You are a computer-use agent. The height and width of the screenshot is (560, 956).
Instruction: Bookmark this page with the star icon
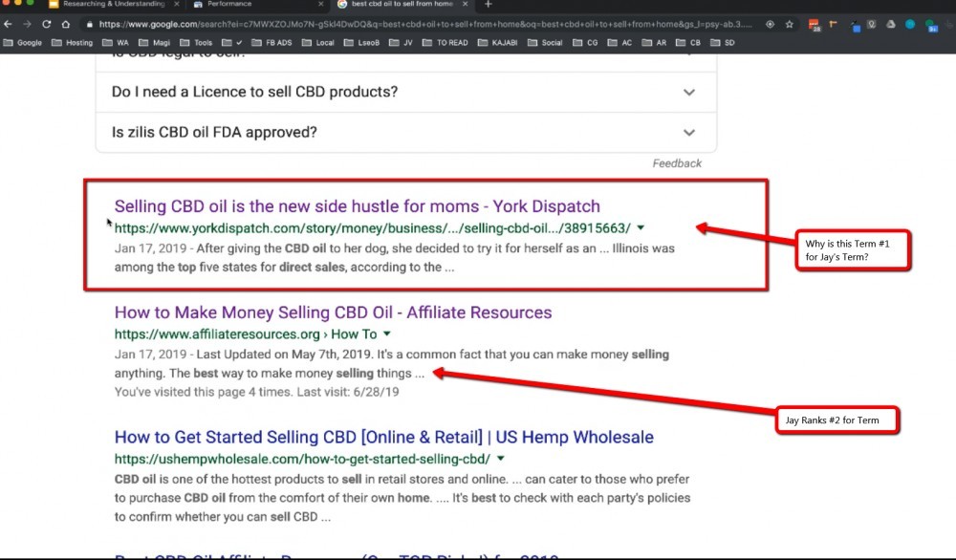coord(790,25)
